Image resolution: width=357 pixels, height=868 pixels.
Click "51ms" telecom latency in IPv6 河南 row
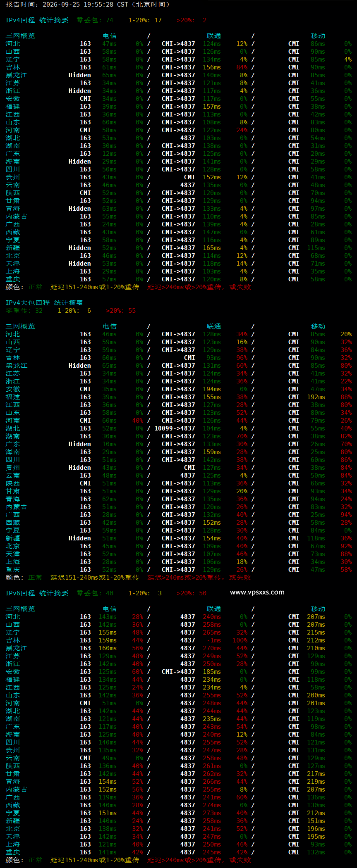pos(109,703)
